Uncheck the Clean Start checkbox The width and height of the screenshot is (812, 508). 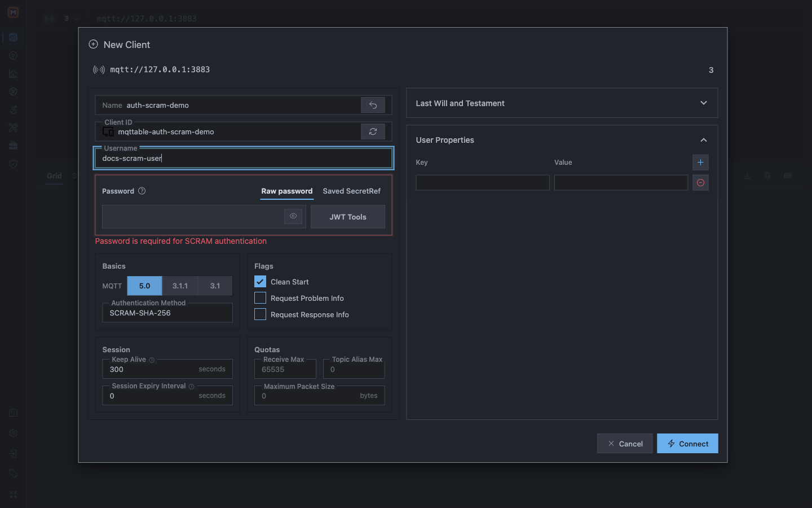(x=260, y=282)
